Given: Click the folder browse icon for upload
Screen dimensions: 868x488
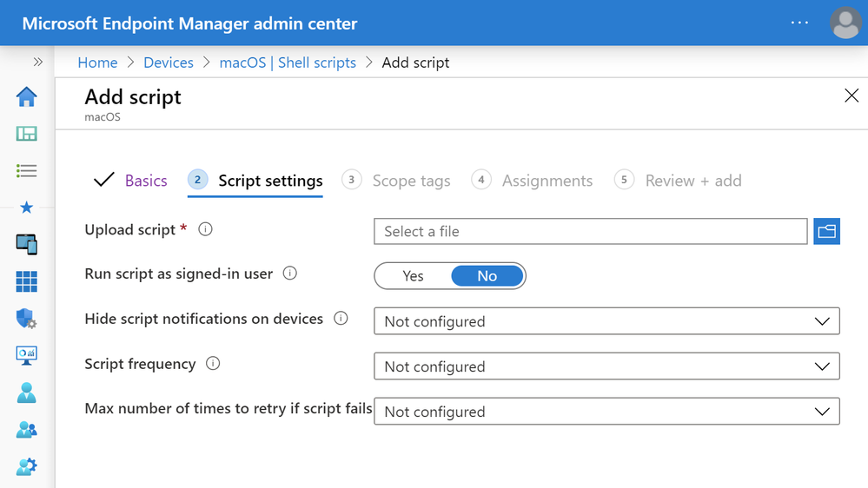Looking at the screenshot, I should tap(826, 231).
